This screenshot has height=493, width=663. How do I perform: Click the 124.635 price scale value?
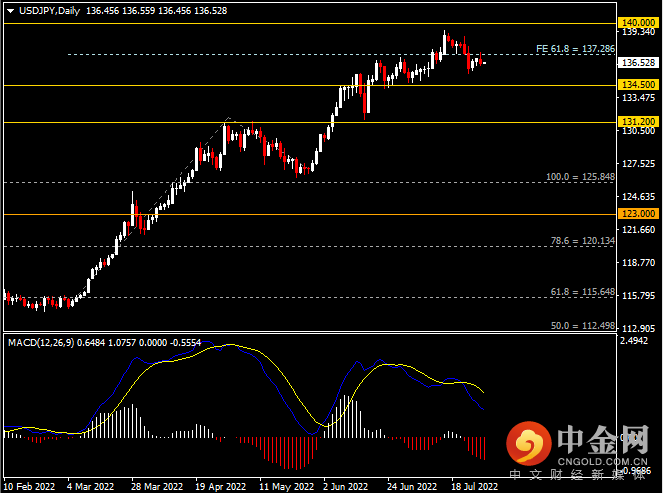pos(638,197)
